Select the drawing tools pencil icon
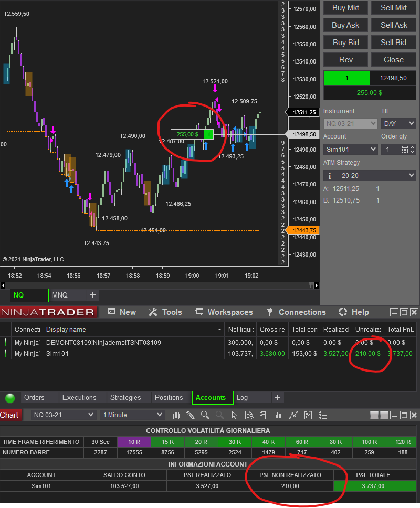 tap(191, 415)
